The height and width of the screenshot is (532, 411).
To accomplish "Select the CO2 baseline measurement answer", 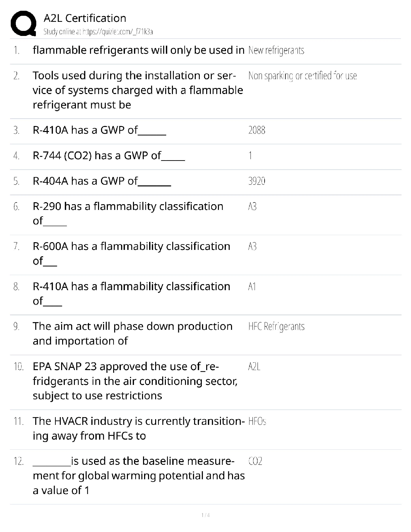I will 255,461.
